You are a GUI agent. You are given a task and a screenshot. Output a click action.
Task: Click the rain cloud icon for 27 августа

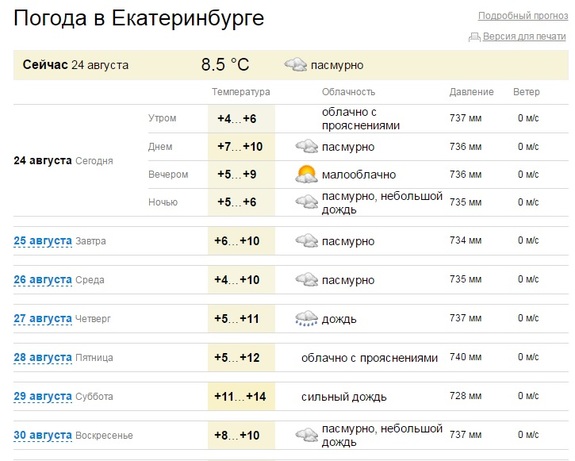(307, 319)
